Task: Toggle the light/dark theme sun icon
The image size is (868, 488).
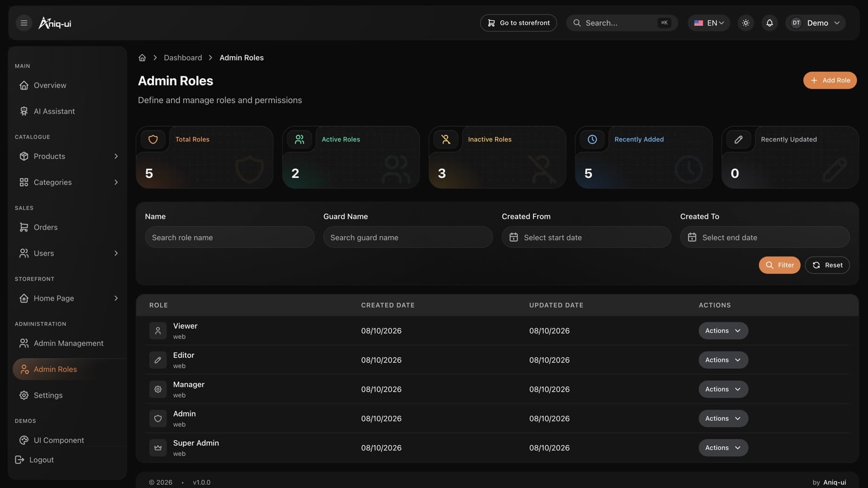Action: (x=746, y=23)
